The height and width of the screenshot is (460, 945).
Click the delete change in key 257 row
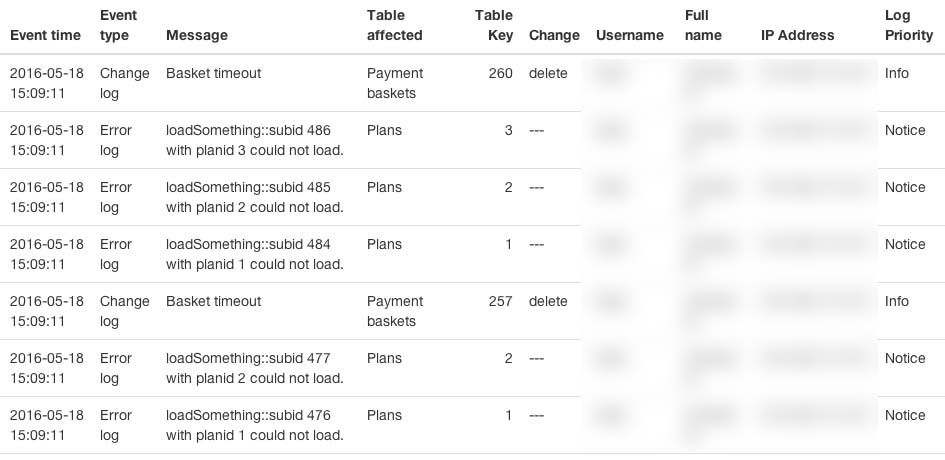point(548,301)
